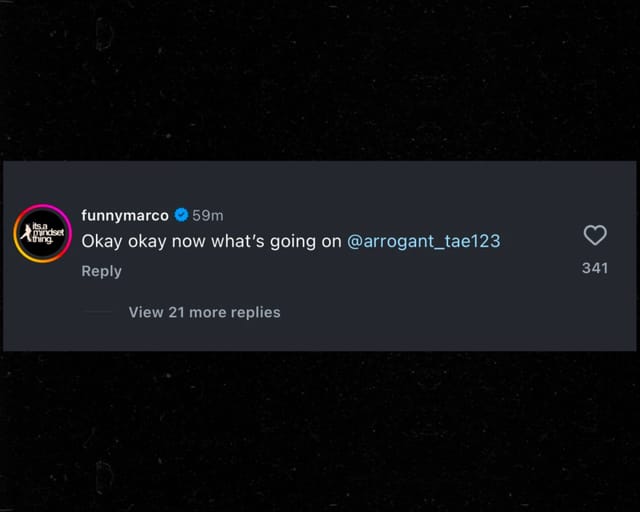Click the 341 likes count
Screen dimensions: 640x512
(x=595, y=268)
